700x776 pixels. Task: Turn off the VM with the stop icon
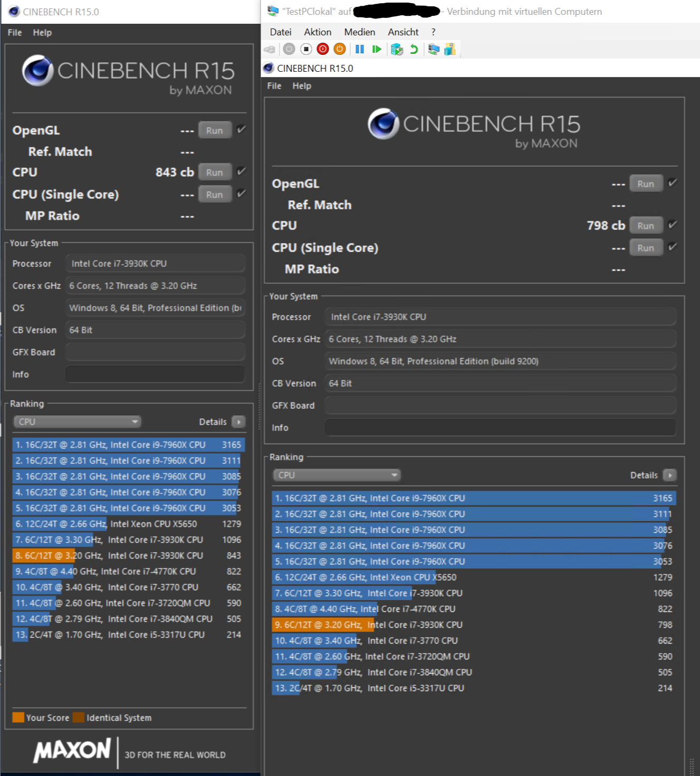point(306,49)
